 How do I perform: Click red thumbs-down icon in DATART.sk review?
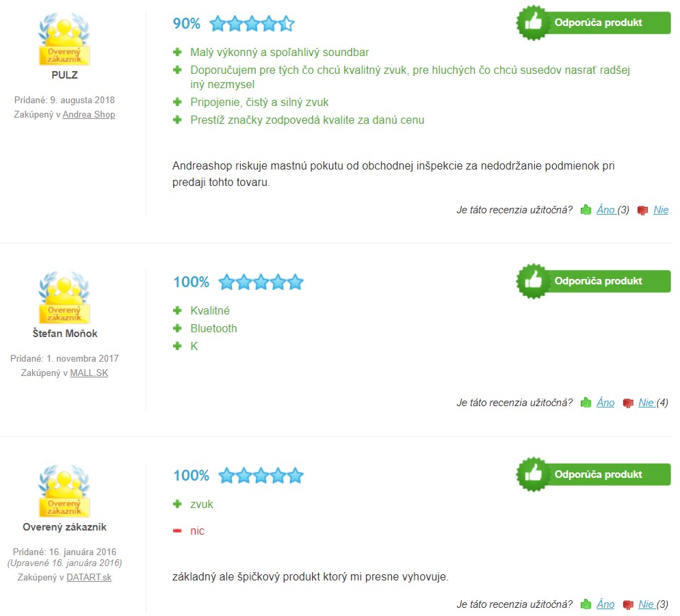(628, 605)
